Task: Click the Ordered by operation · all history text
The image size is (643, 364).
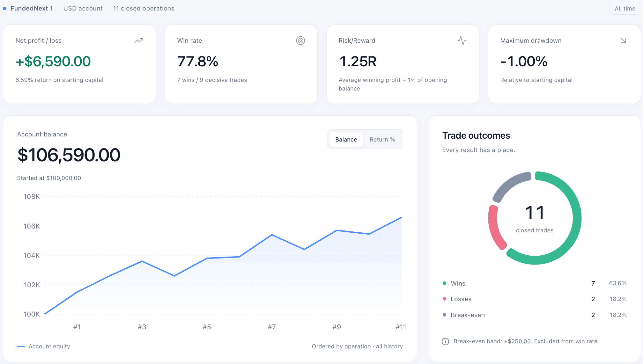Action: (x=357, y=346)
